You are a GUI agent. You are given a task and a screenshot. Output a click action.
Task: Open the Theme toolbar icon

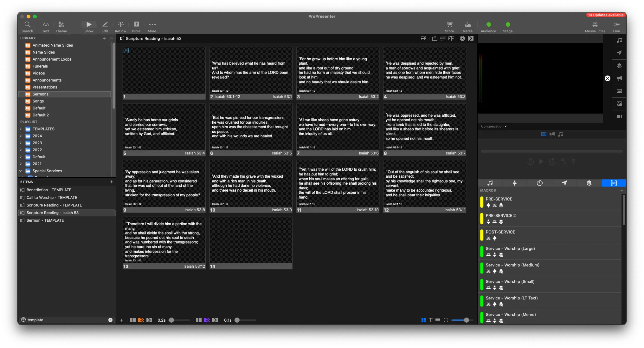(x=61, y=25)
